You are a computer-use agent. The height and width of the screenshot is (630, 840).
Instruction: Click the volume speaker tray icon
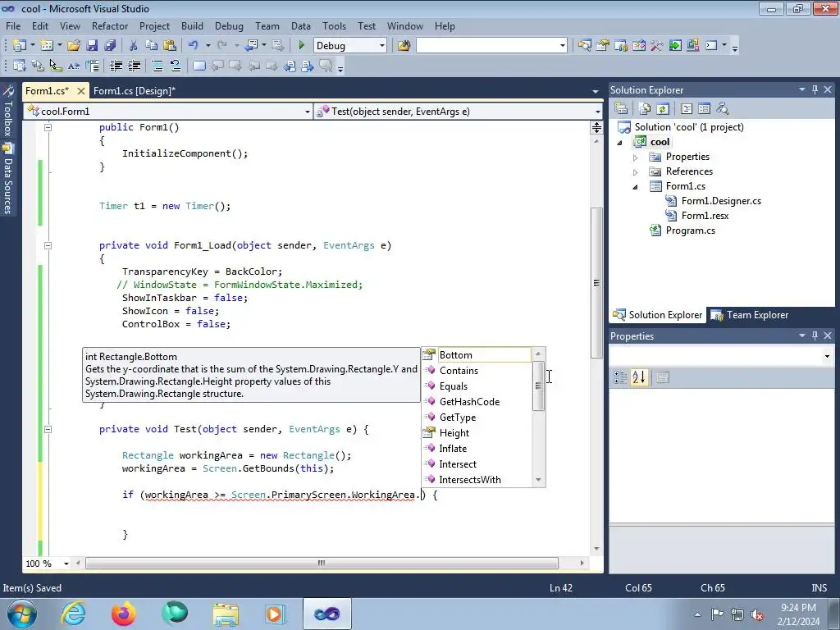[x=757, y=614]
